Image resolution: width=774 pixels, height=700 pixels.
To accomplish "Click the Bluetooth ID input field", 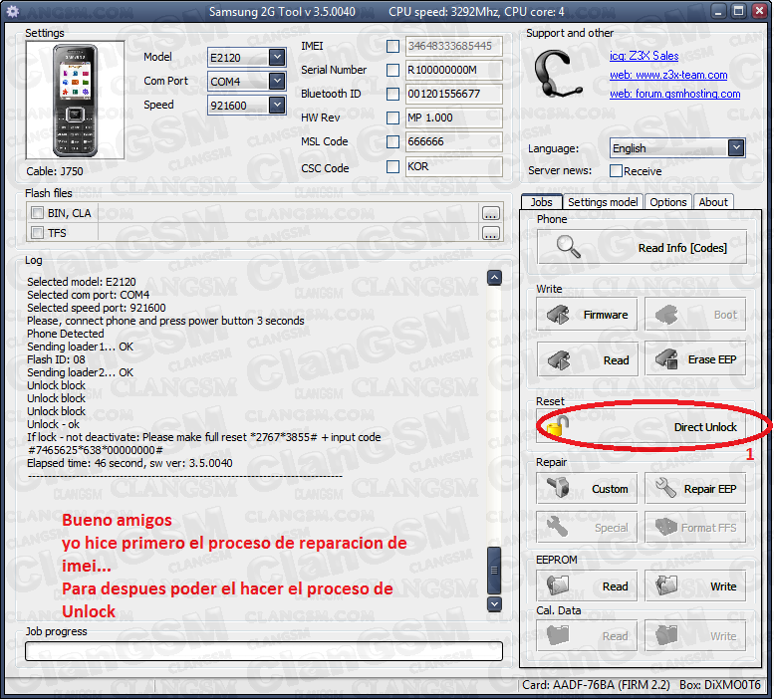I will click(x=453, y=94).
